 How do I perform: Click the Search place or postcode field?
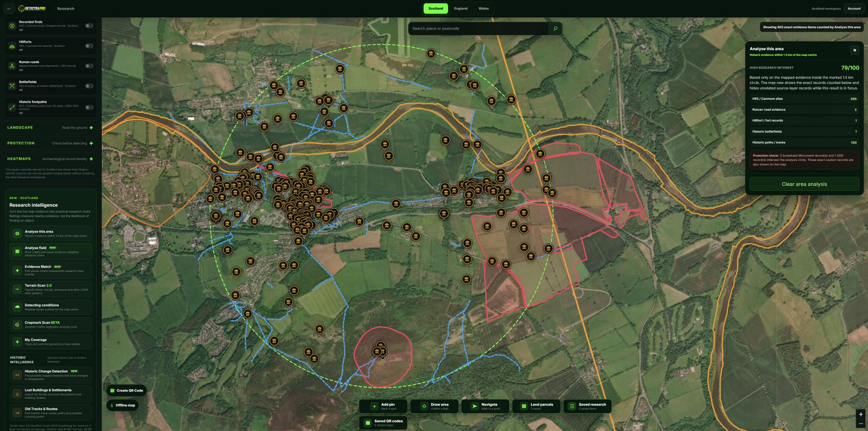tap(478, 28)
